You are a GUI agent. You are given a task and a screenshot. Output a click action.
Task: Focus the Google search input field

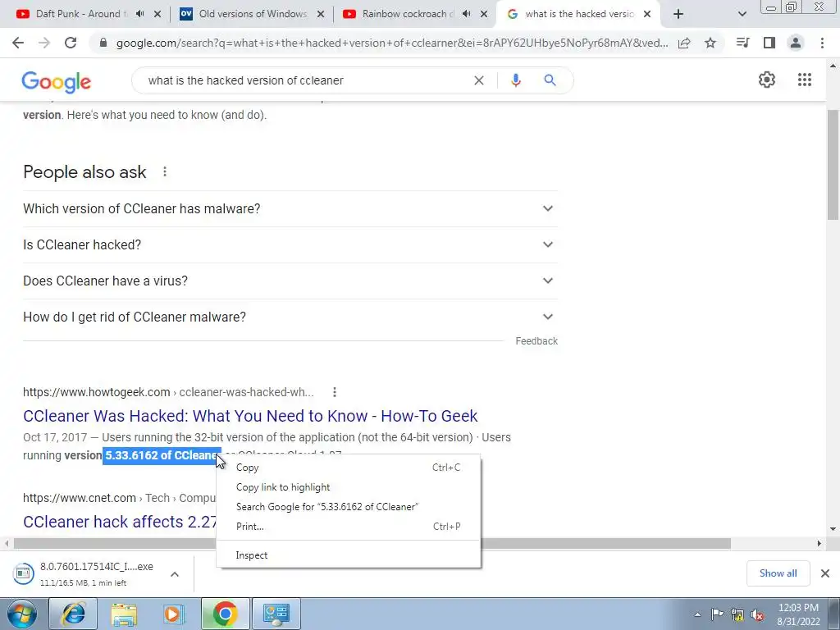pyautogui.click(x=305, y=80)
